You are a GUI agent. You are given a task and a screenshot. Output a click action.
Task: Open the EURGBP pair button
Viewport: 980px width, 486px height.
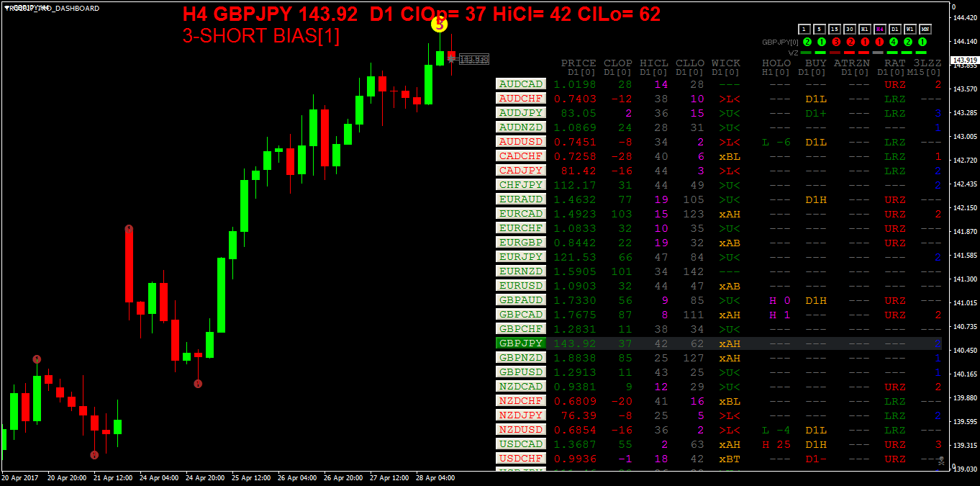tap(521, 243)
